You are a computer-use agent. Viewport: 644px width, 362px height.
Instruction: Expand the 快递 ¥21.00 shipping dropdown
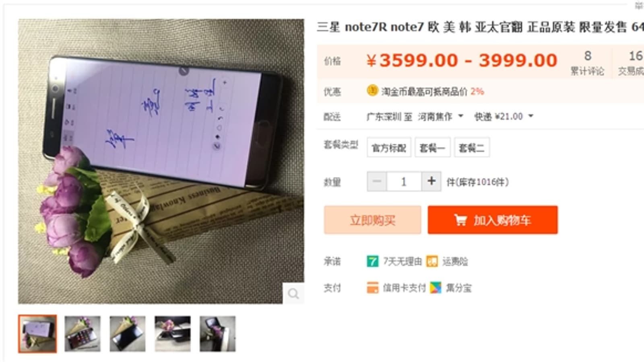pos(504,117)
